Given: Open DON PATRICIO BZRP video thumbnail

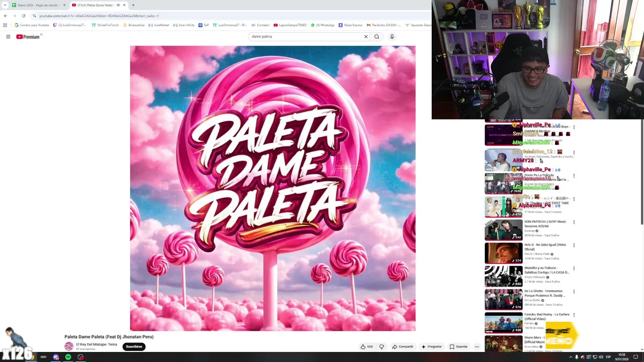Looking at the screenshot, I should coord(504,230).
